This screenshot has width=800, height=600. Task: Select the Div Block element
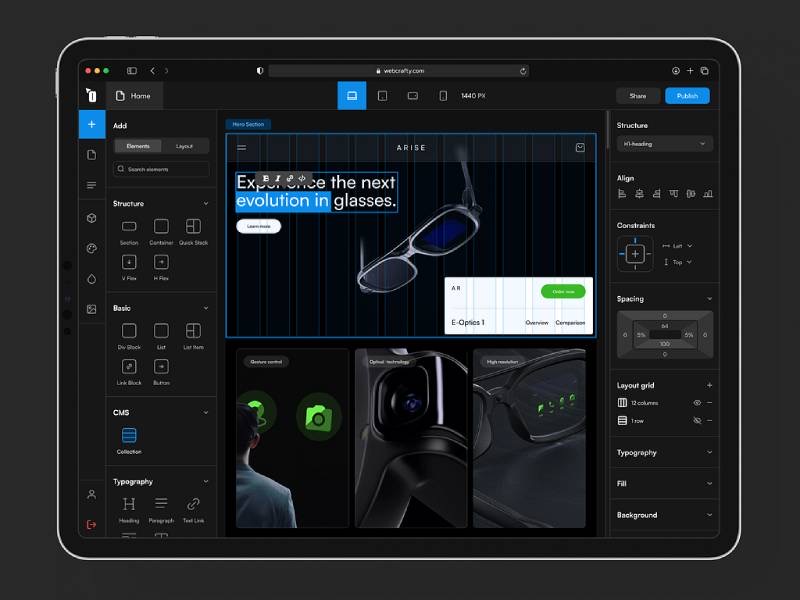click(129, 336)
